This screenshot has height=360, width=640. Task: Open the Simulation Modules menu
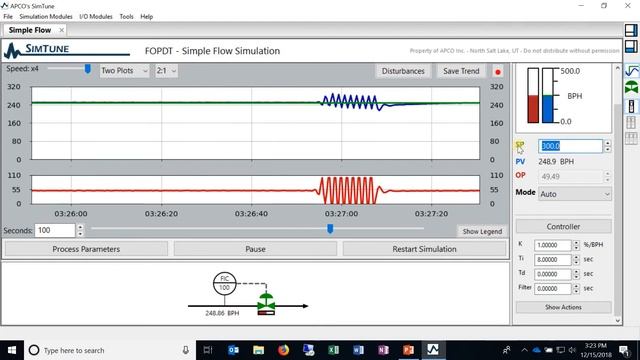(46, 17)
